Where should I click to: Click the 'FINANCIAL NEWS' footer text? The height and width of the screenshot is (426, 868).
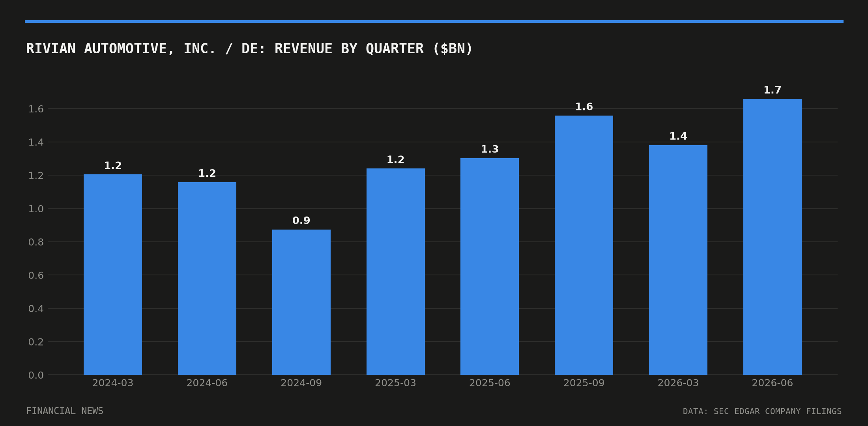tap(65, 411)
